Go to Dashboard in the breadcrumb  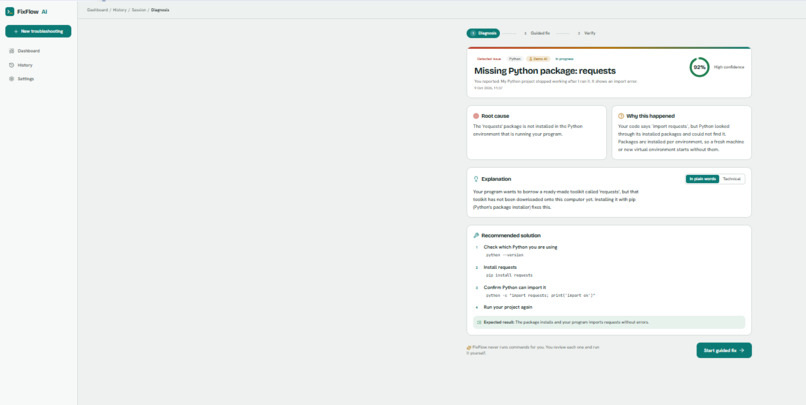[97, 10]
